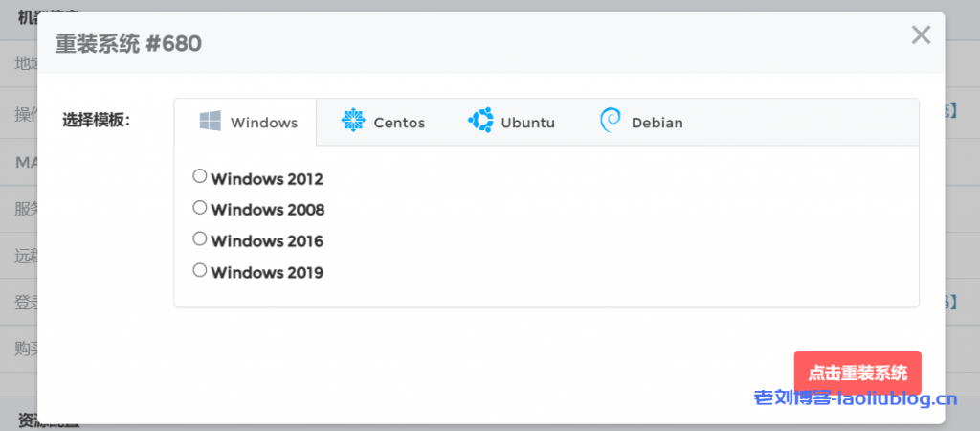Pick the Windows 2016 radio button
980x431 pixels.
(x=200, y=238)
